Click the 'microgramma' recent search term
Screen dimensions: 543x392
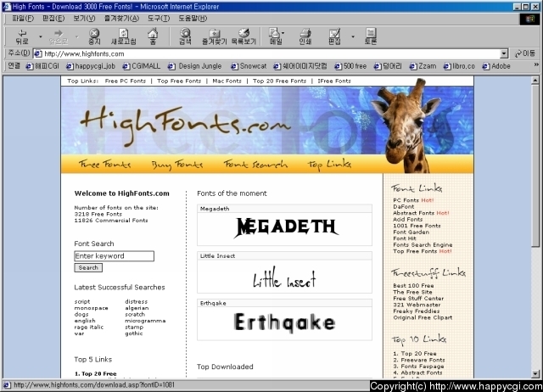145,321
